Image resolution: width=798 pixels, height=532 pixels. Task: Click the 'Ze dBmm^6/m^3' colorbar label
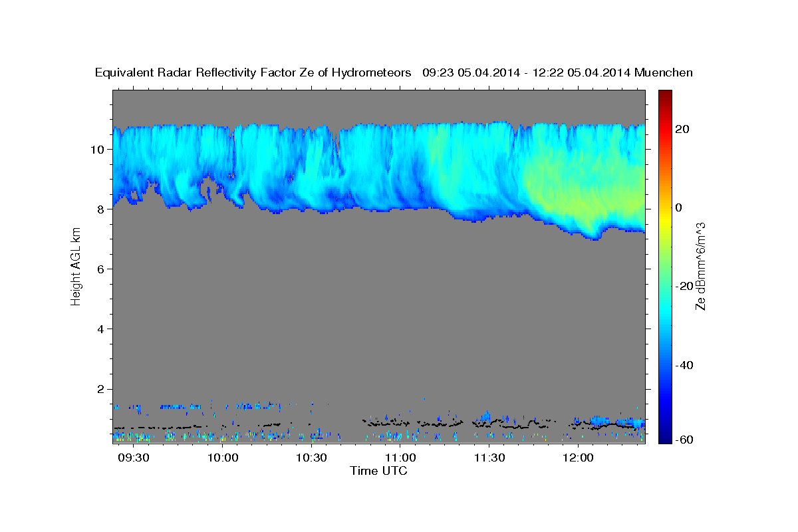(x=700, y=266)
